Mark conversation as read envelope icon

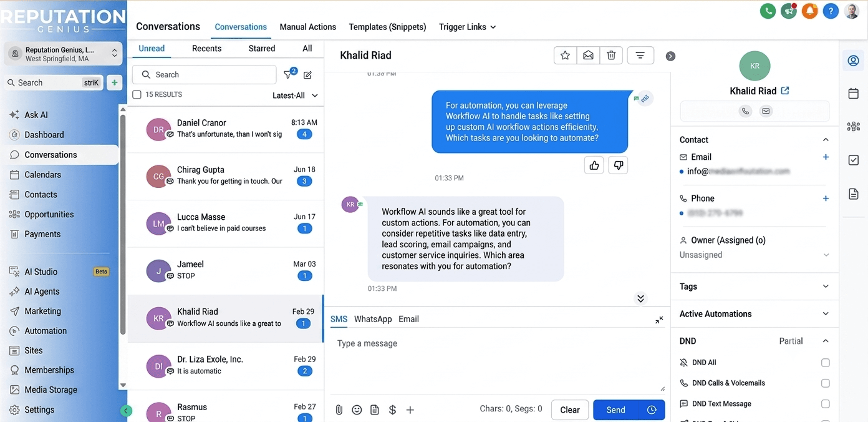588,56
